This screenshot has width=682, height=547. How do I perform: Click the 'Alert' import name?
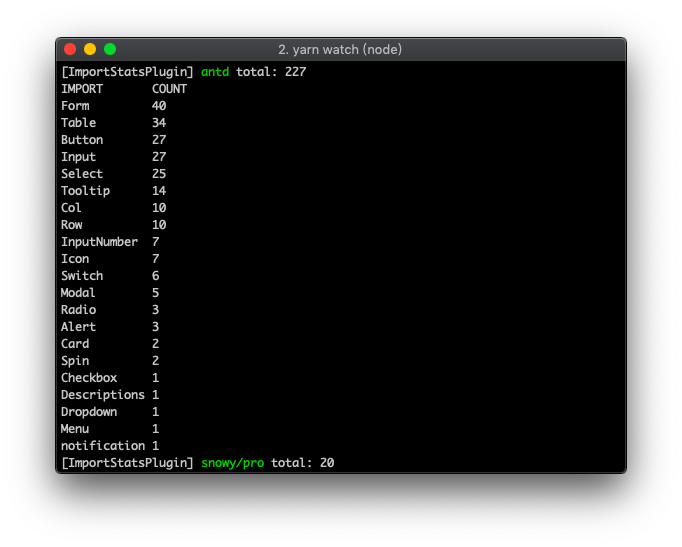[78, 327]
